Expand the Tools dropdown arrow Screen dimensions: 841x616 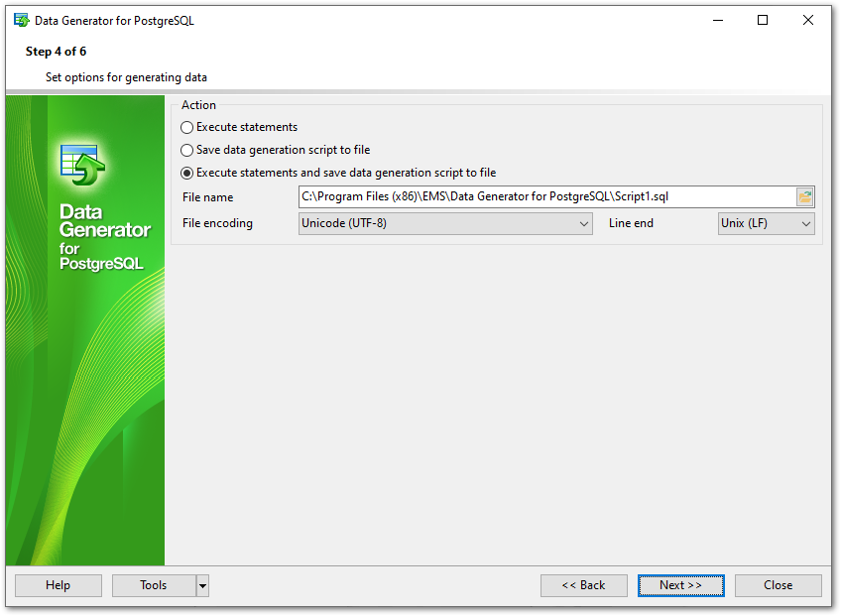[202, 585]
